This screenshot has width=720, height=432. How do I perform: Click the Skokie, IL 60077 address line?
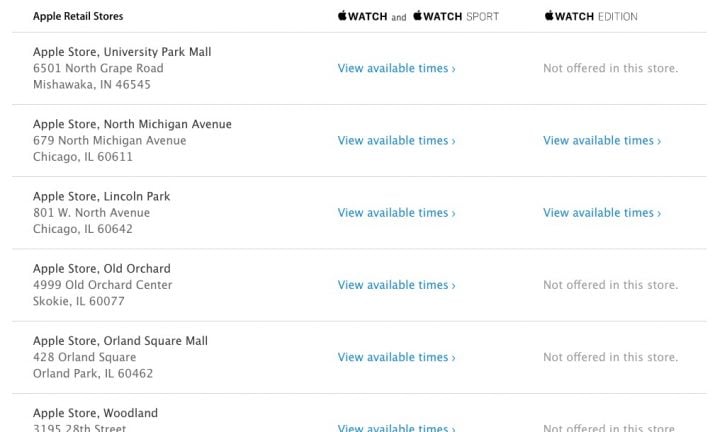[79, 302]
